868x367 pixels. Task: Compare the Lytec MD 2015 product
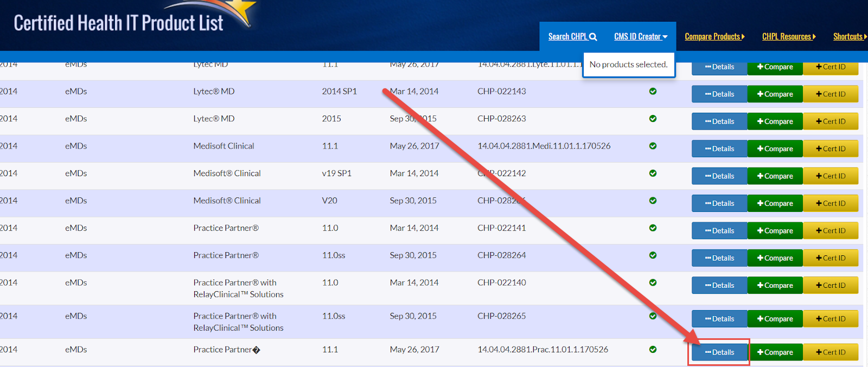(x=775, y=121)
